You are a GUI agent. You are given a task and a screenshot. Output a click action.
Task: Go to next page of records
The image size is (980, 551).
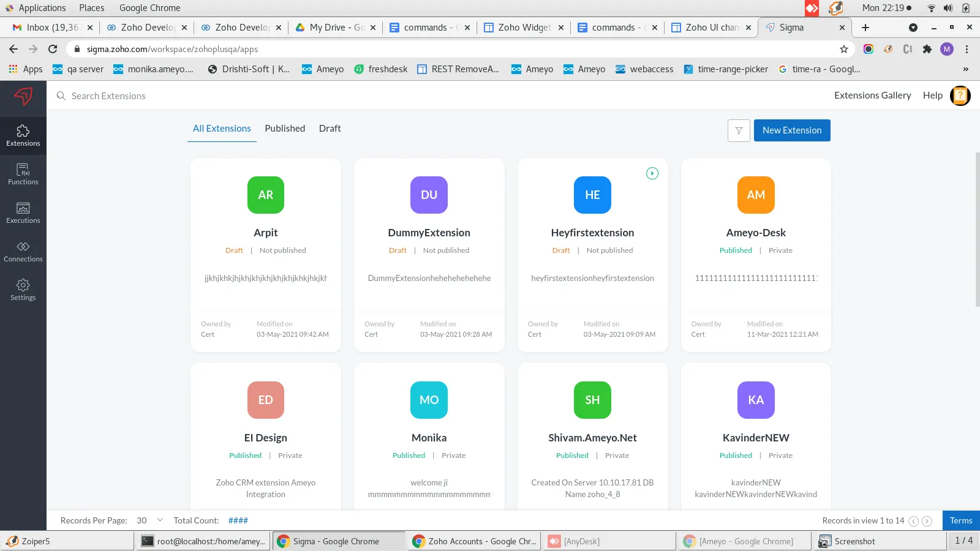click(927, 521)
